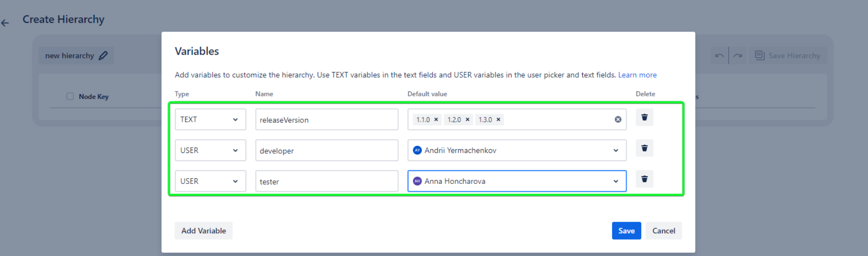Delete the developer variable row
This screenshot has width=868, height=256.
click(x=644, y=148)
